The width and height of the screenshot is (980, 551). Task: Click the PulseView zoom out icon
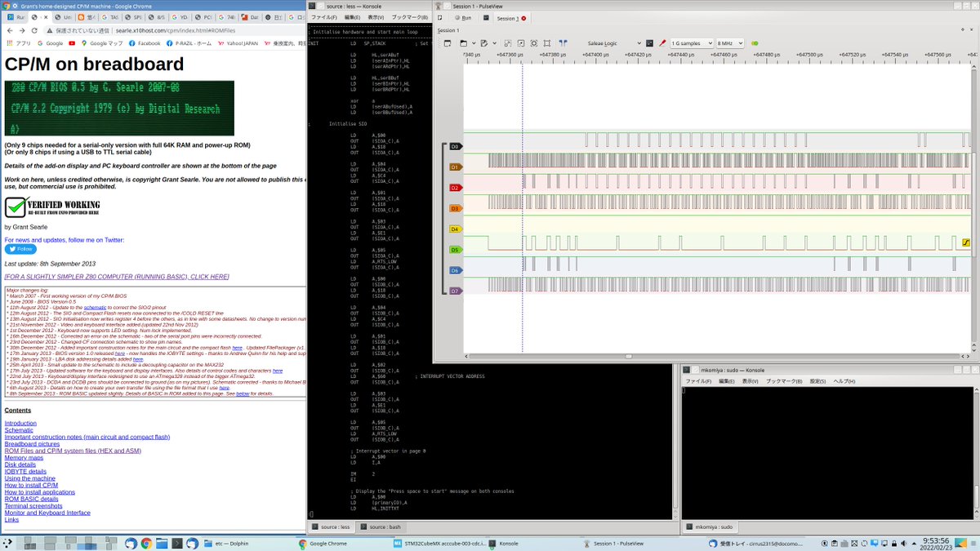pos(521,42)
